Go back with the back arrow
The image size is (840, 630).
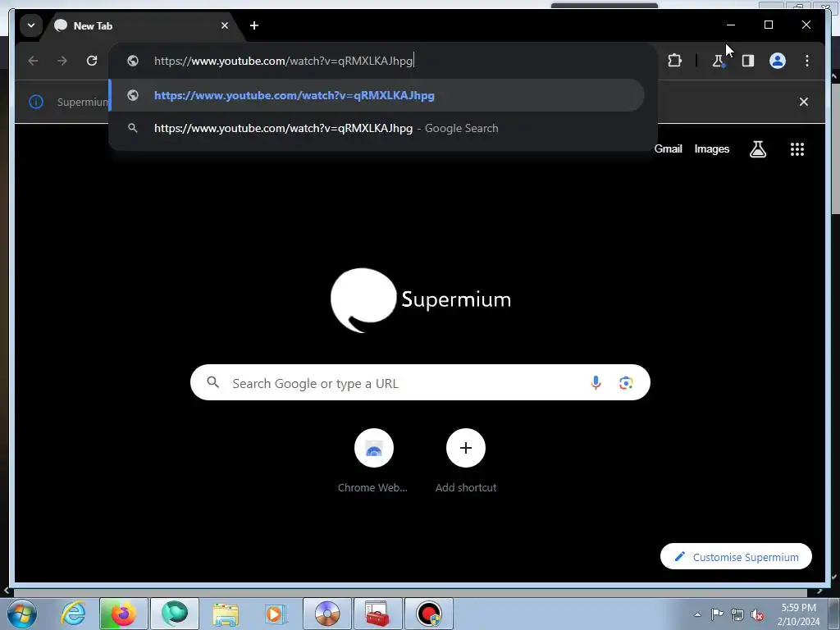(33, 61)
